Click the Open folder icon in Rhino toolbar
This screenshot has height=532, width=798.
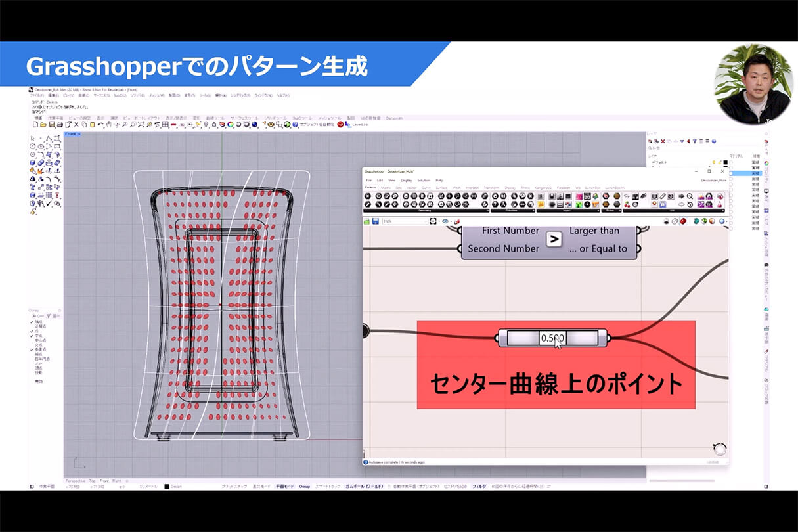coord(43,123)
